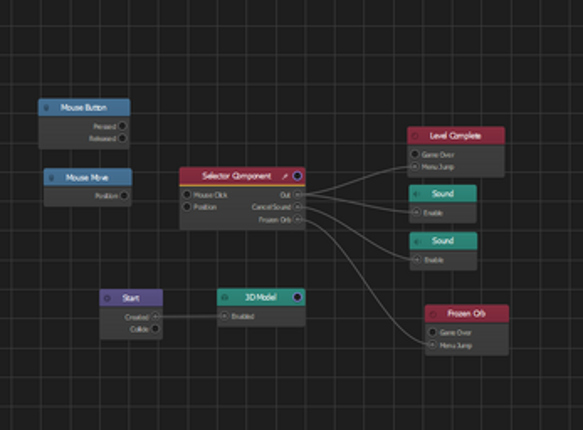Click the speaker icon on lower Sound node

(x=418, y=242)
